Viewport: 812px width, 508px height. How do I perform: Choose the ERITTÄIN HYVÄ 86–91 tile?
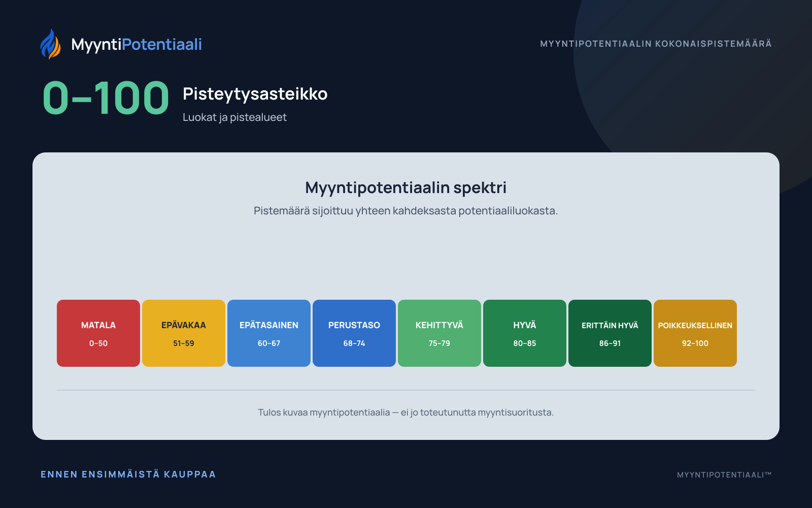pos(610,333)
